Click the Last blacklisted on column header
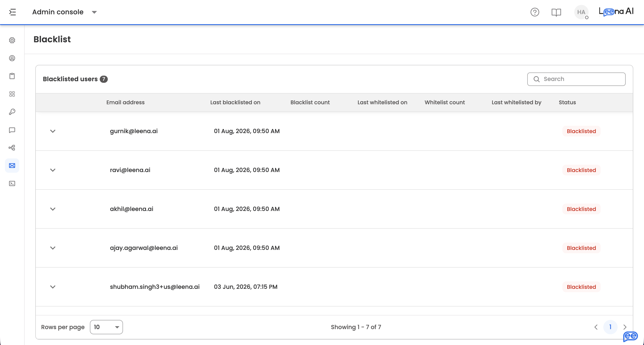This screenshot has width=644, height=345. [x=235, y=102]
